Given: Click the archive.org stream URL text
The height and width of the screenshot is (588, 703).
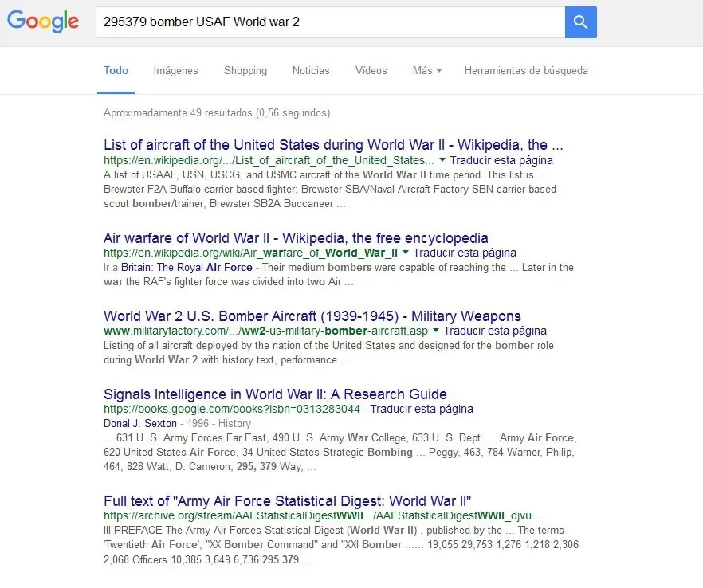Looking at the screenshot, I should coord(324,515).
